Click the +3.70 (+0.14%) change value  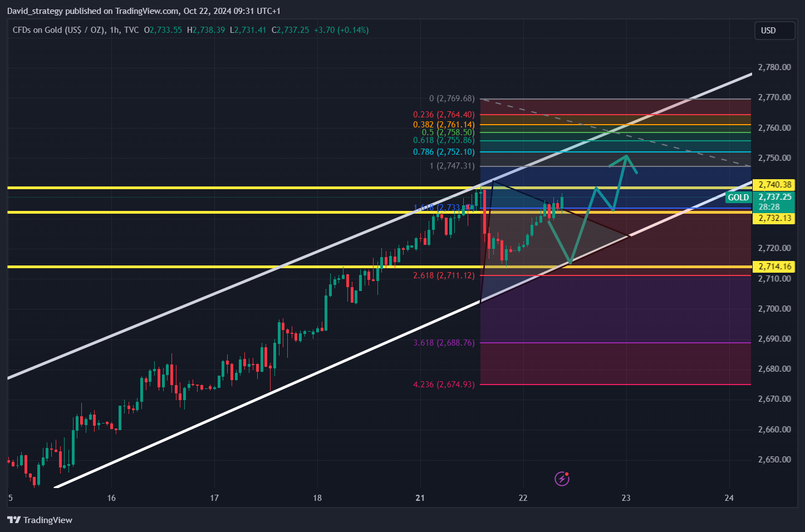(341, 30)
